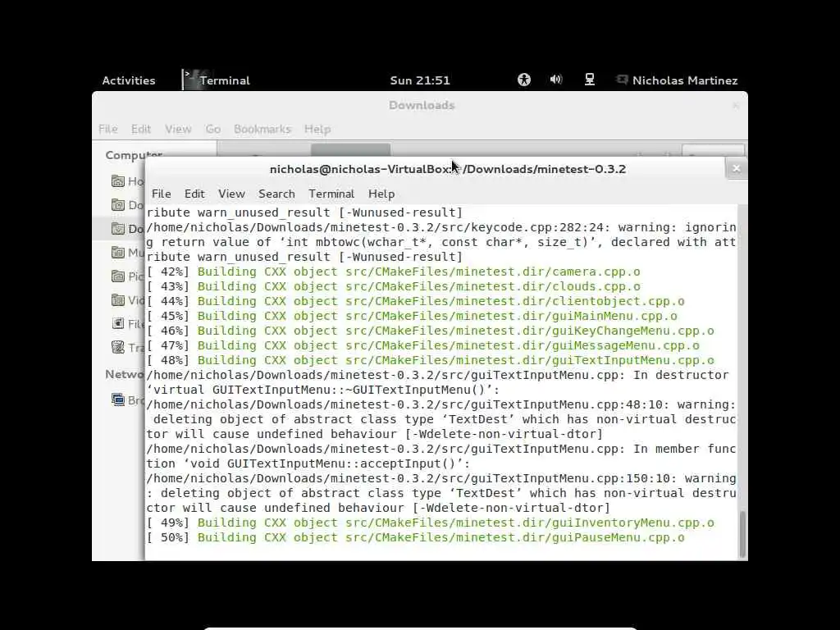Click the line building camera.cpp.o at 42%
The image size is (840, 630).
pos(393,272)
